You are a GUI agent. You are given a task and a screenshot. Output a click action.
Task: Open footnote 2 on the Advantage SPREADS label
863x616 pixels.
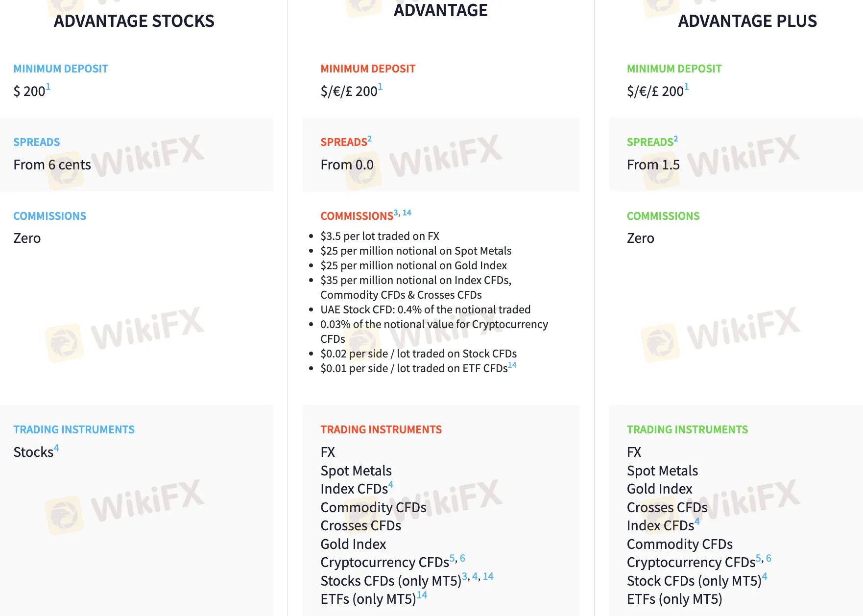click(x=370, y=139)
